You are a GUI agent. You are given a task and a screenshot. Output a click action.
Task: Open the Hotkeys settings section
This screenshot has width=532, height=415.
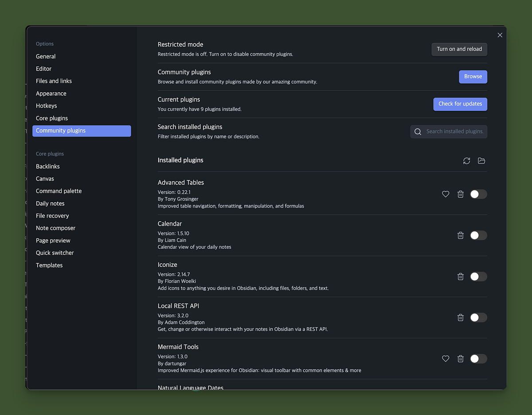[46, 106]
